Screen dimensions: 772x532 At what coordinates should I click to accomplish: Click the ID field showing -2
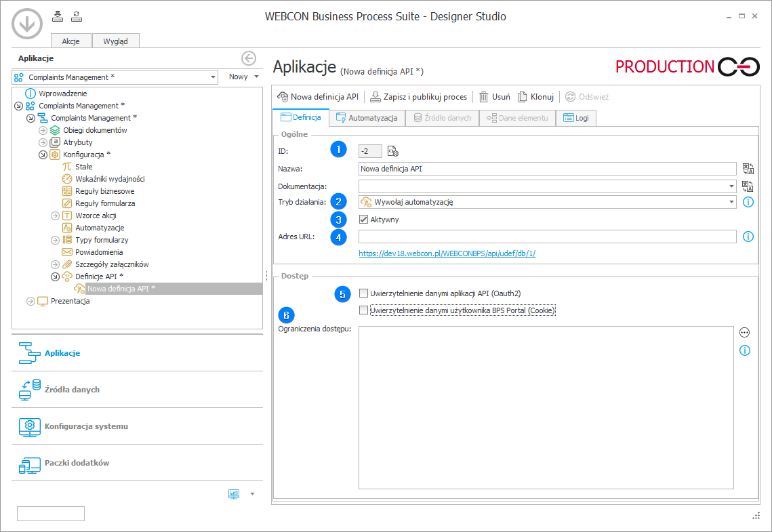point(370,151)
